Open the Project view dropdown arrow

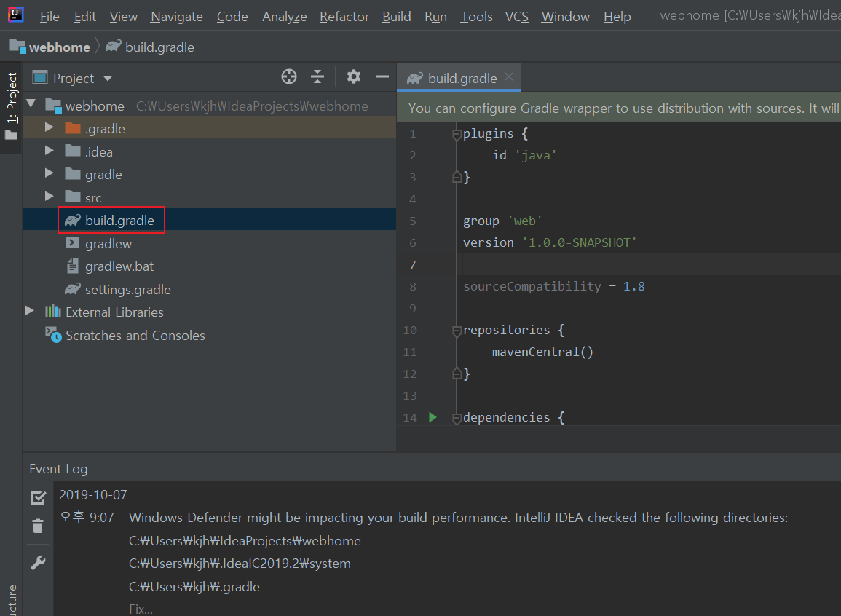[108, 78]
